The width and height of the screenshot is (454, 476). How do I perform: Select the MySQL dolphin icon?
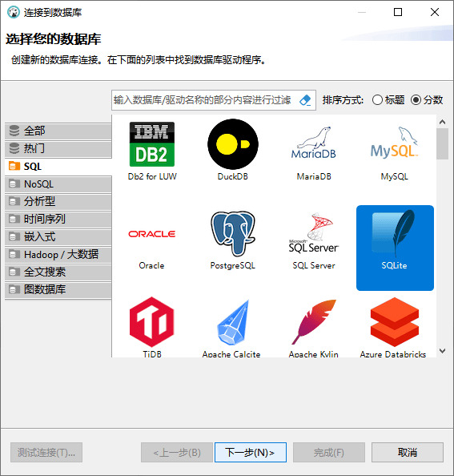pyautogui.click(x=394, y=142)
